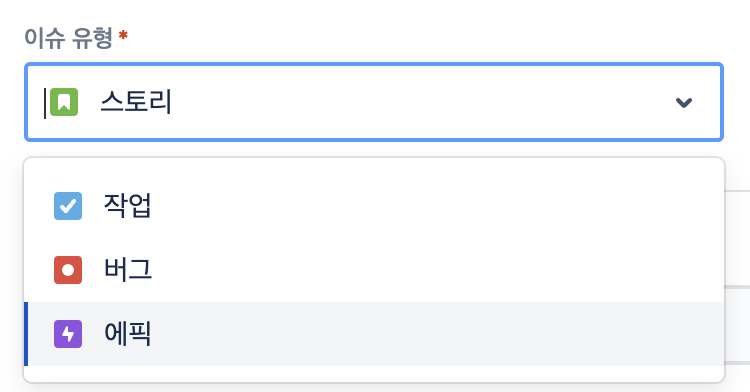
Task: Click the 스토리 selected value text
Action: click(136, 102)
